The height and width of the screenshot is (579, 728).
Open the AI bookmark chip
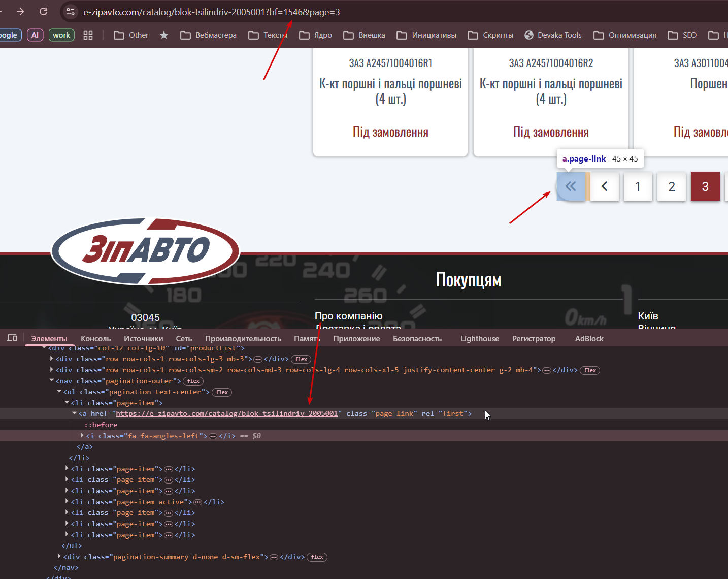tap(35, 35)
